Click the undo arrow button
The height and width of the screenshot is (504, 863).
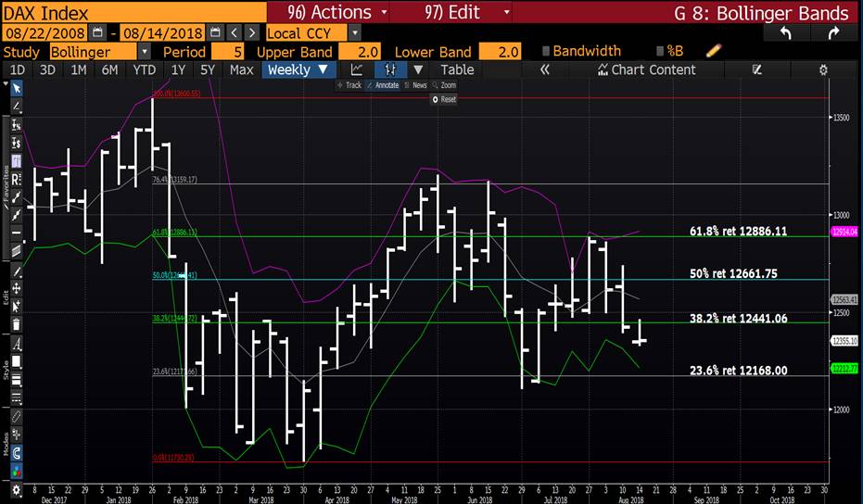[x=785, y=33]
